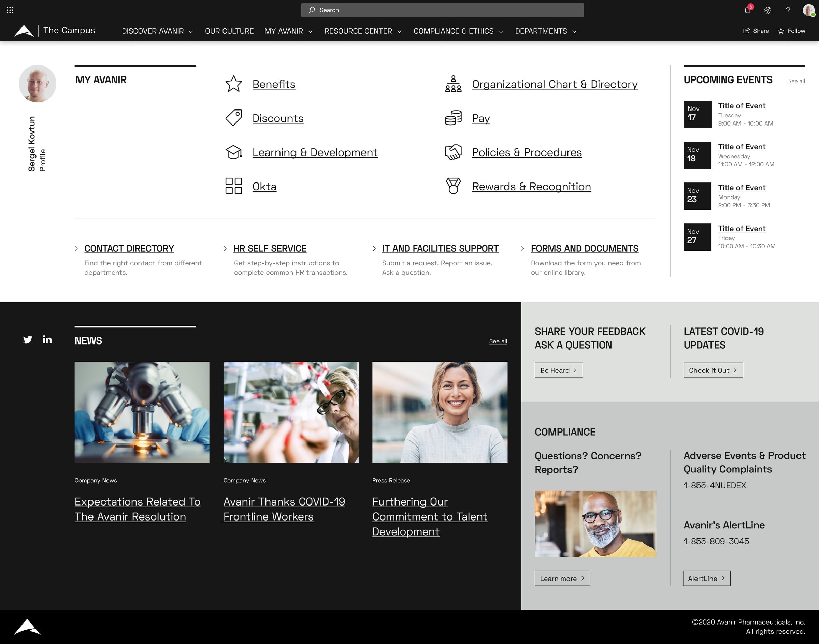Open the LinkedIn social icon
The height and width of the screenshot is (644, 819).
pyautogui.click(x=47, y=339)
